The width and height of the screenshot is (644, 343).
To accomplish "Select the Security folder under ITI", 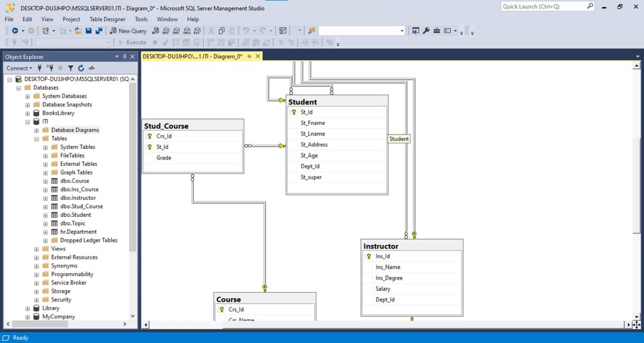I will 61,300.
